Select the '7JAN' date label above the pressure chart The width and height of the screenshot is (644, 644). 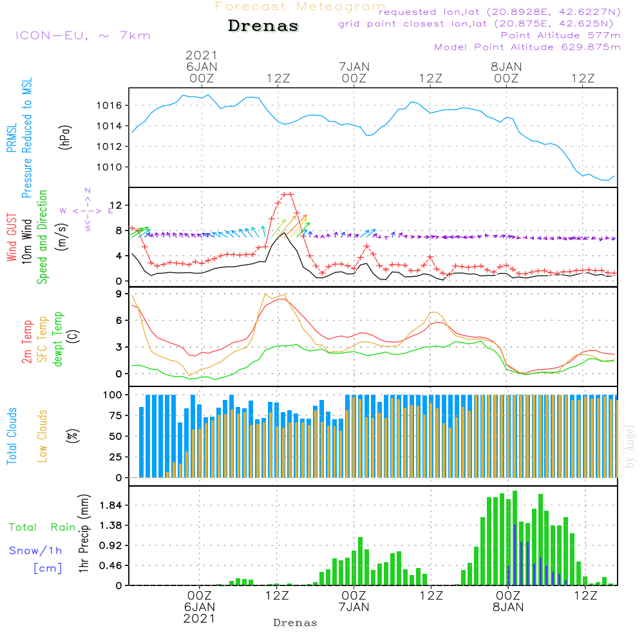tap(354, 66)
